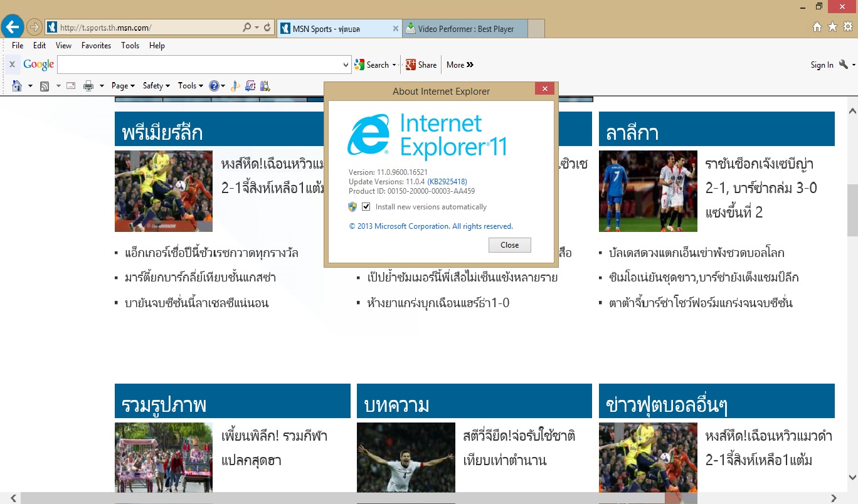The image size is (858, 504).
Task: Open the command bar Tools dropdown
Action: click(x=190, y=86)
